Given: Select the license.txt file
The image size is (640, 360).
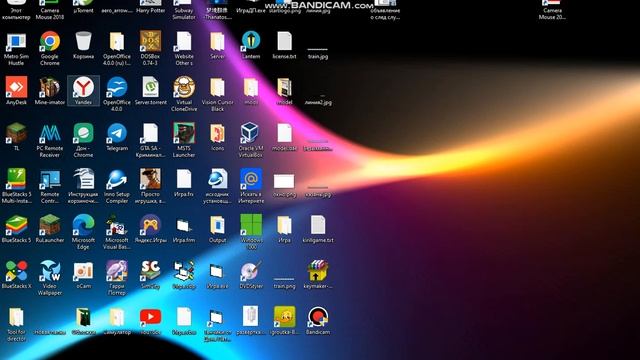Looking at the screenshot, I should [x=284, y=45].
